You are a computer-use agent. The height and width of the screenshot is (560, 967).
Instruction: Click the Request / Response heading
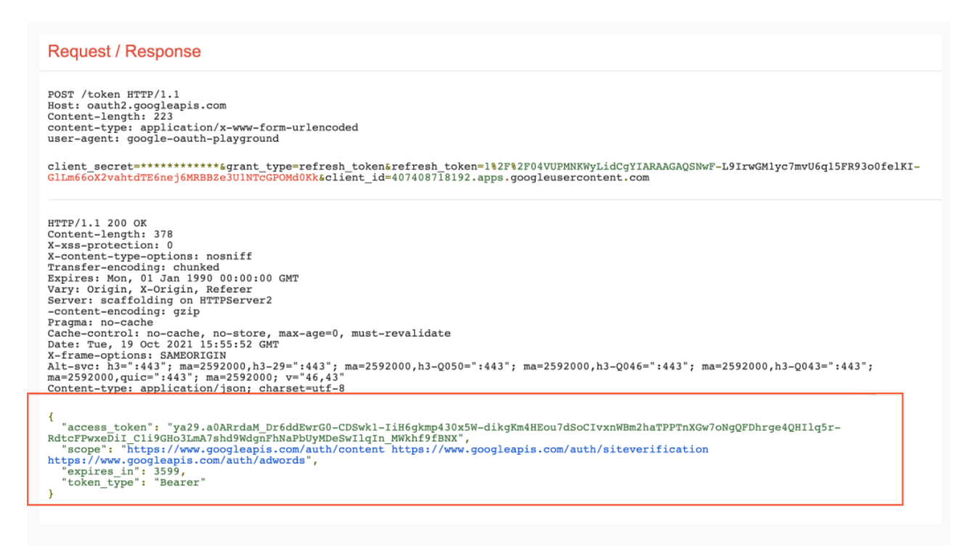[124, 52]
